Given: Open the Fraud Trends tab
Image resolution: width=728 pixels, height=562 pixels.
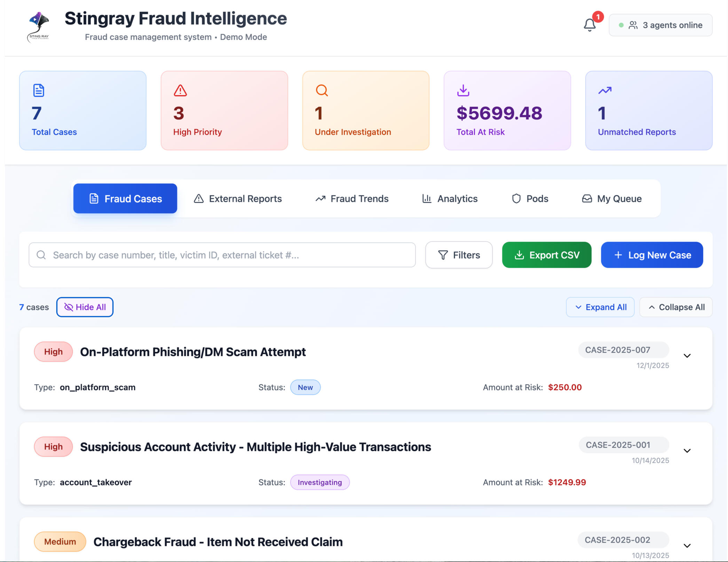Looking at the screenshot, I should [x=352, y=199].
